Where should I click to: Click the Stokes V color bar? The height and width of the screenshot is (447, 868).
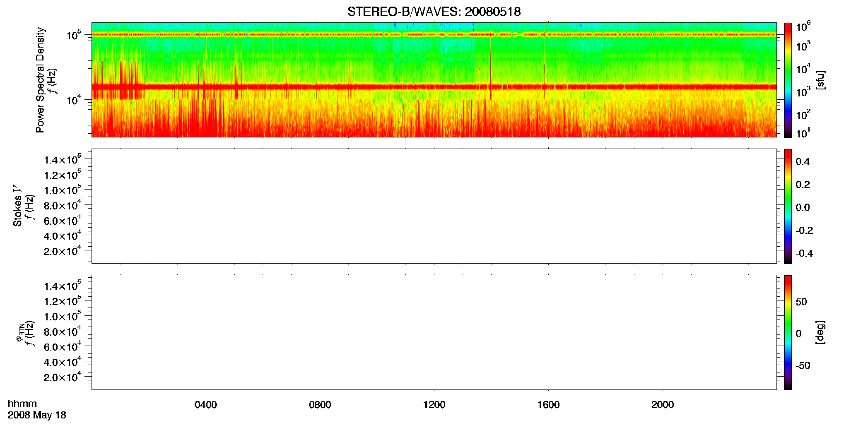(788, 206)
